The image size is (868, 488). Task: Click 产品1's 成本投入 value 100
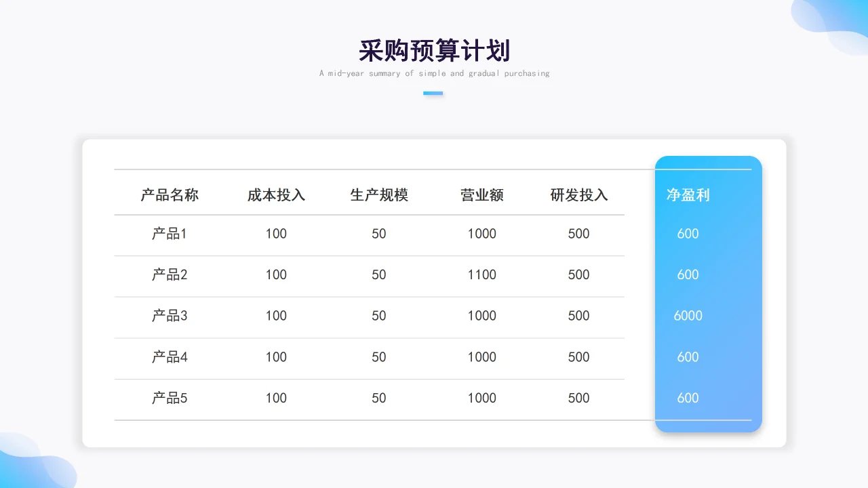[276, 234]
